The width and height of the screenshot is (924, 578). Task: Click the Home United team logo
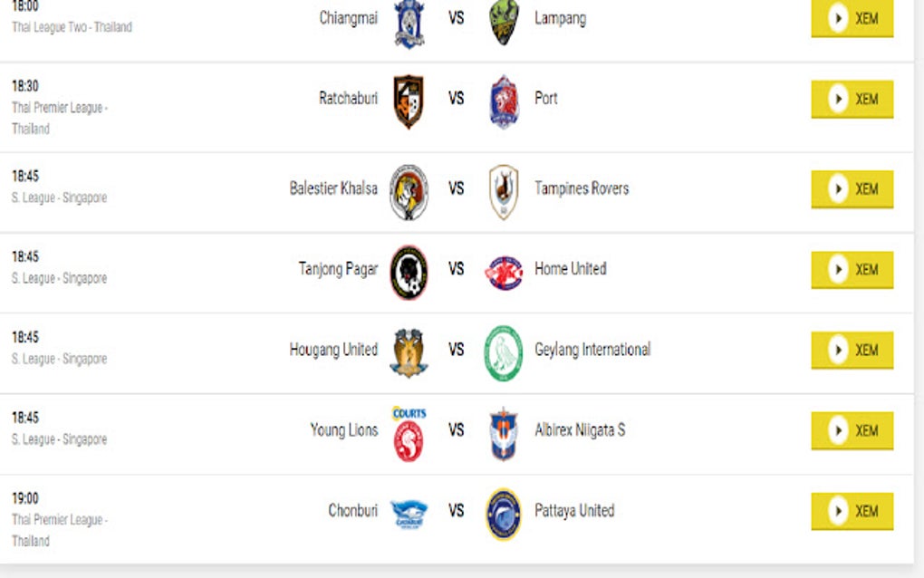click(504, 272)
